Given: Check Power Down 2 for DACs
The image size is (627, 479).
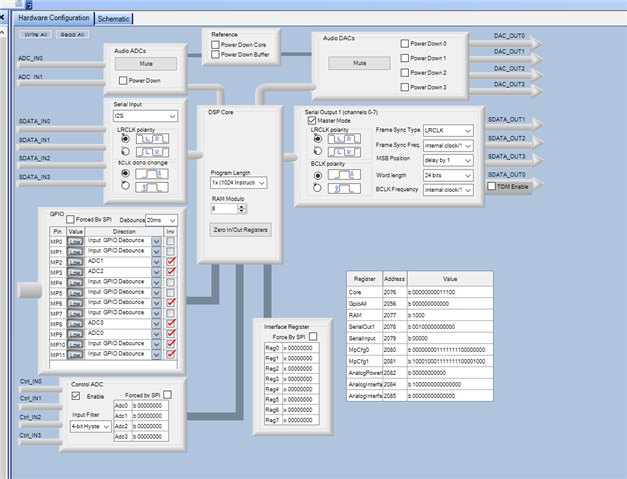Looking at the screenshot, I should coord(405,72).
